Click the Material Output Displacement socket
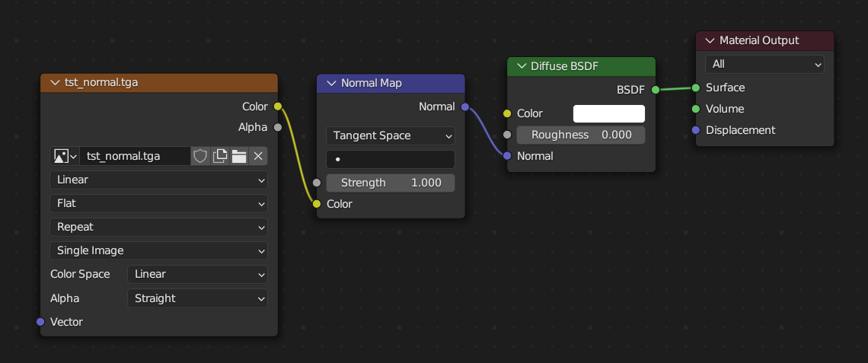Viewport: 868px width, 363px height. pyautogui.click(x=697, y=130)
